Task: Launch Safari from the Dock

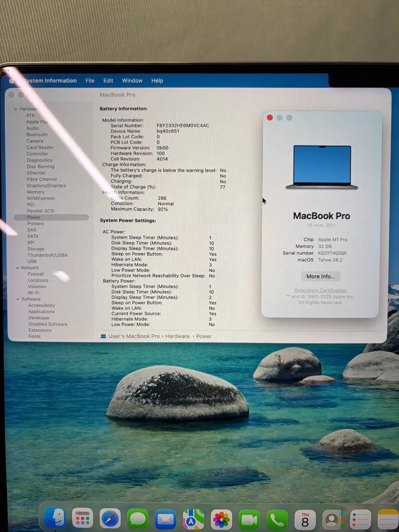Action: tap(110, 519)
